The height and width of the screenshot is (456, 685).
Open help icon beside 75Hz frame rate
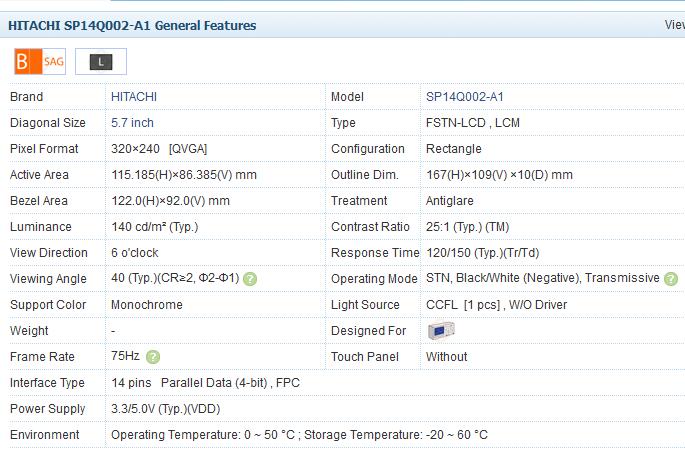click(153, 357)
